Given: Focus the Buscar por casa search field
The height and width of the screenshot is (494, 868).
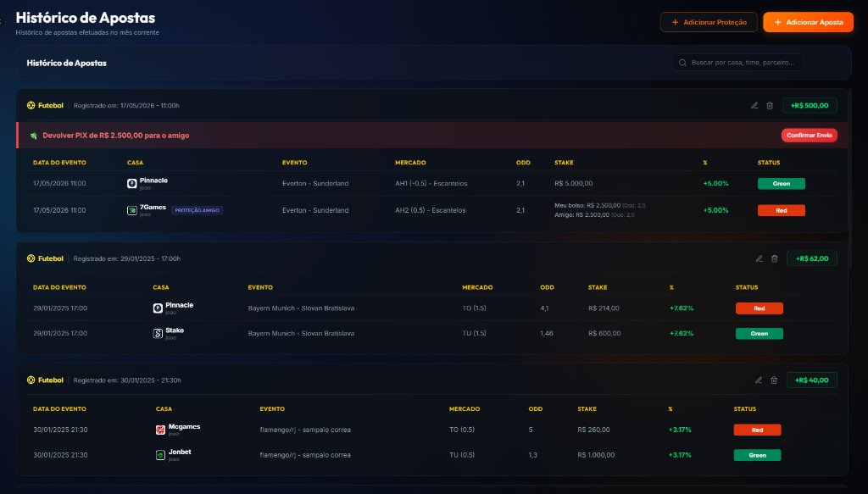Looking at the screenshot, I should click(x=737, y=63).
